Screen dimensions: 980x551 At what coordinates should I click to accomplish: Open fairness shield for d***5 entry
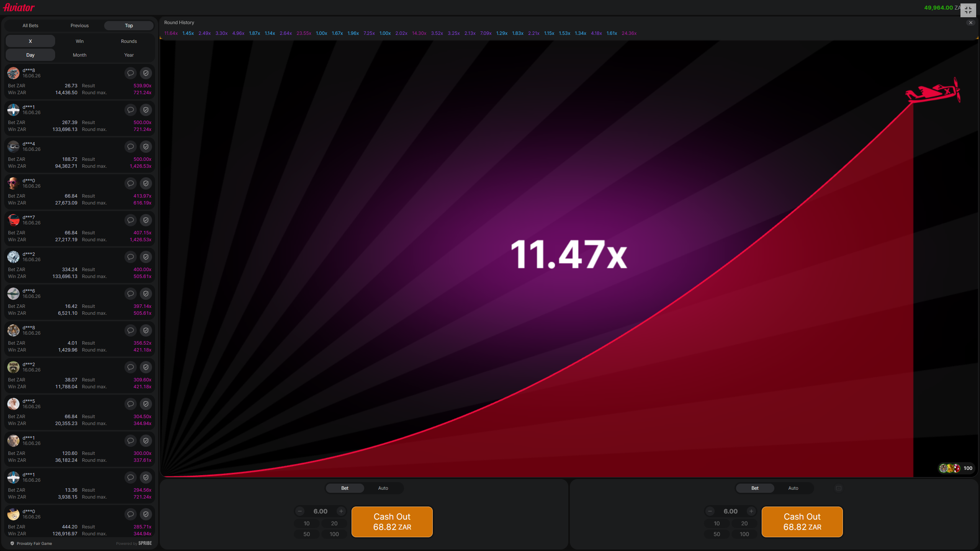tap(146, 404)
